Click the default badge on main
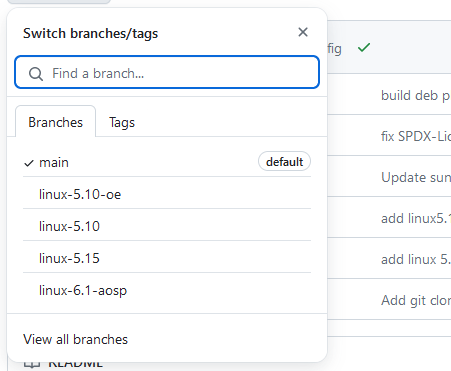This screenshot has height=371, width=451. pos(284,162)
